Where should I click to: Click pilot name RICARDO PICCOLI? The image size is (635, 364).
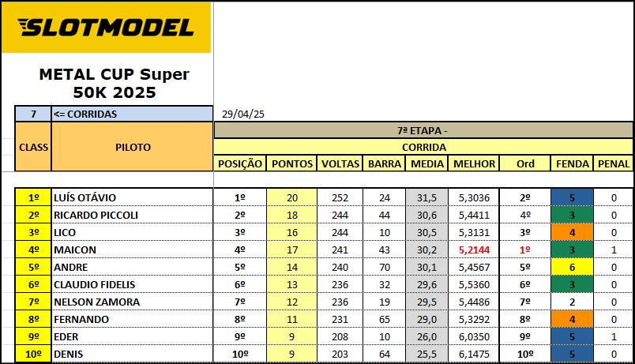pos(96,215)
